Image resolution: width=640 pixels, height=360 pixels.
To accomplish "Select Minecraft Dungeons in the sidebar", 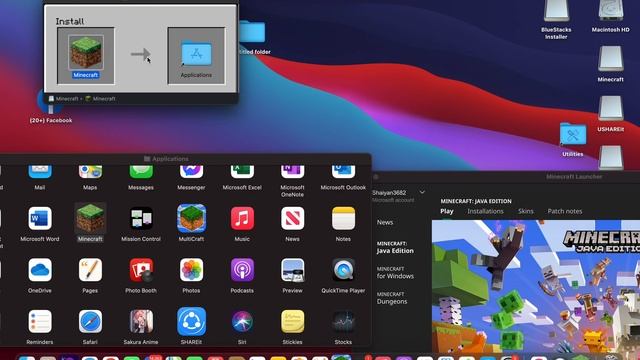I will point(392,298).
